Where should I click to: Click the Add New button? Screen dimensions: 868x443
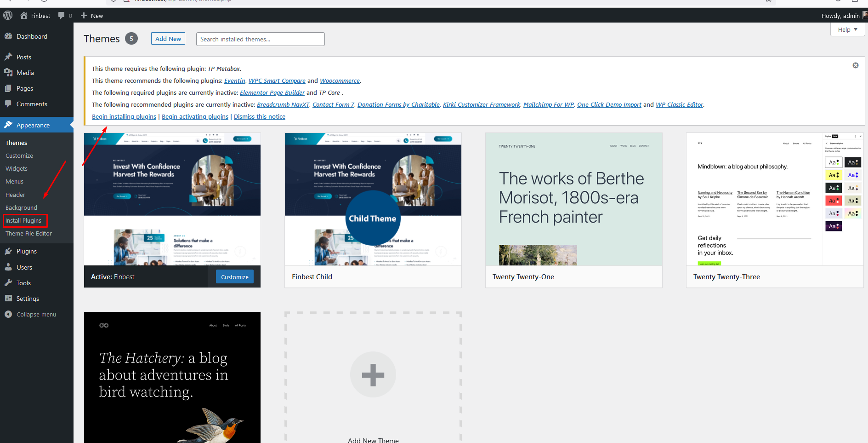pos(168,39)
